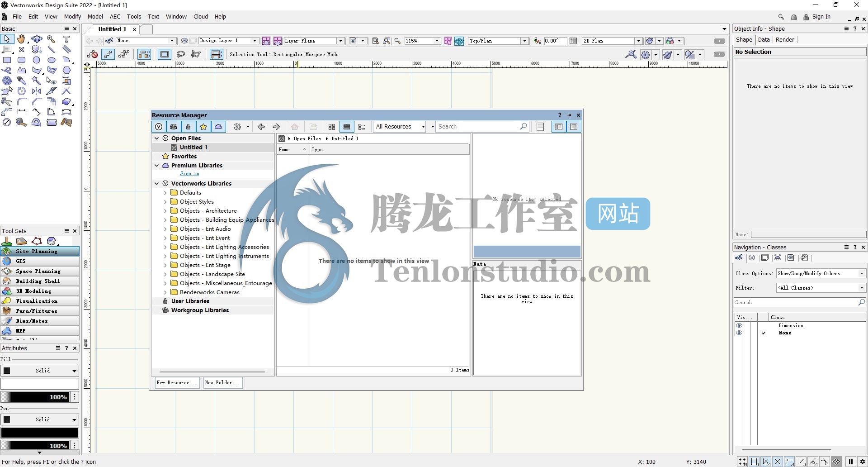Select the Circle tool

click(x=36, y=60)
